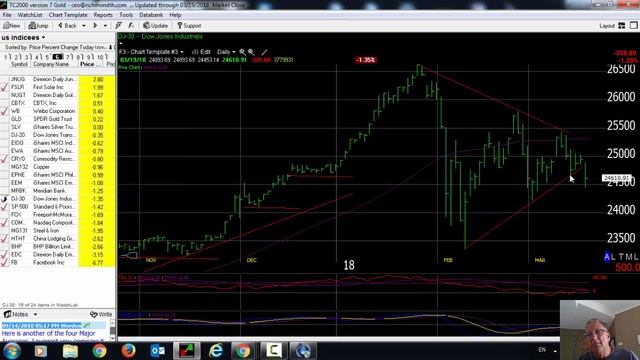Switch to watchlist tab 7

click(x=69, y=57)
